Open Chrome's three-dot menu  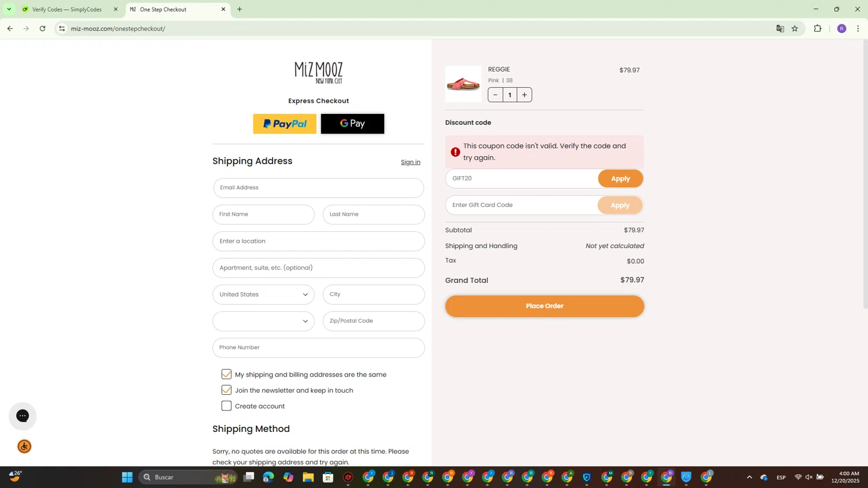coord(858,28)
